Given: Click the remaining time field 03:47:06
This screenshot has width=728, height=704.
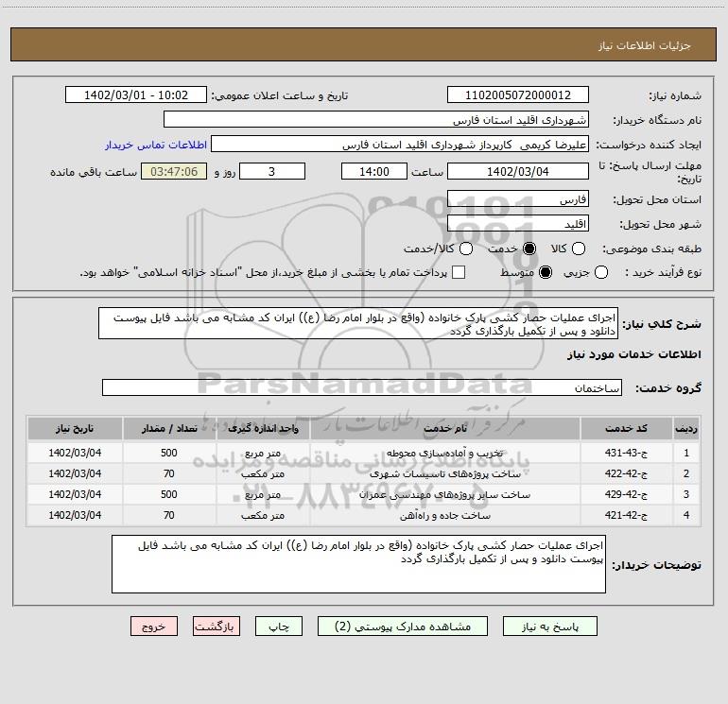Looking at the screenshot, I should (x=174, y=171).
